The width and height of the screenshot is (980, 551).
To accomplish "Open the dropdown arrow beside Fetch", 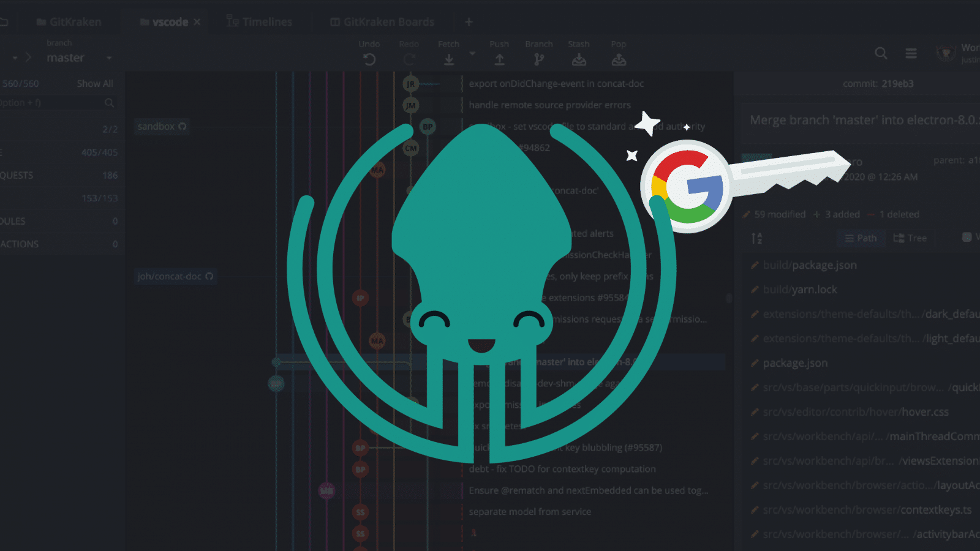I will tap(472, 54).
